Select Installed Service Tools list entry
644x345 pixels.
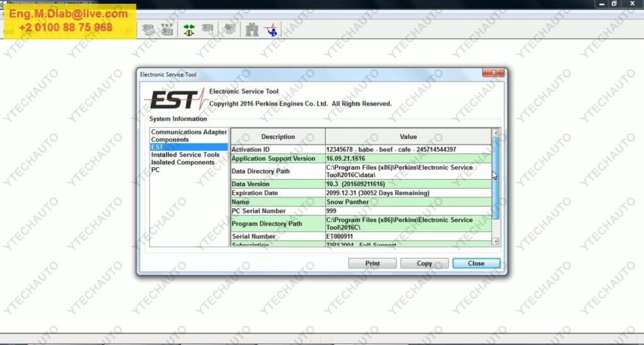point(185,155)
